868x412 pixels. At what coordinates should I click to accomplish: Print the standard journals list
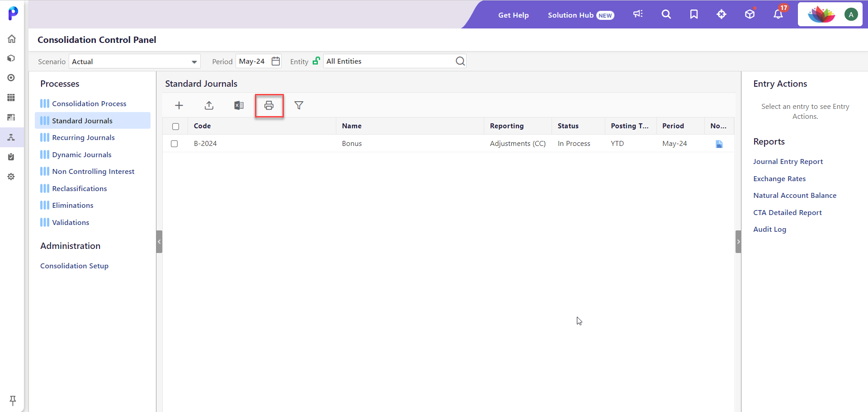(269, 105)
